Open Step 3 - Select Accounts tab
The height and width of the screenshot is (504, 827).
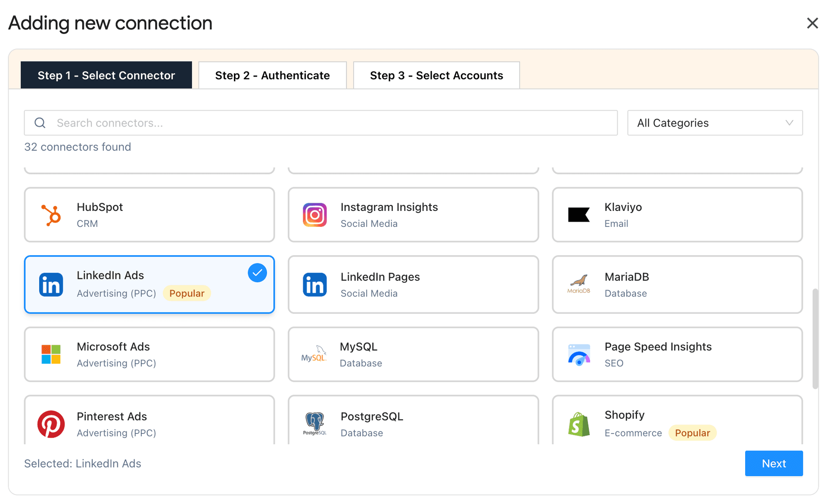click(x=436, y=75)
